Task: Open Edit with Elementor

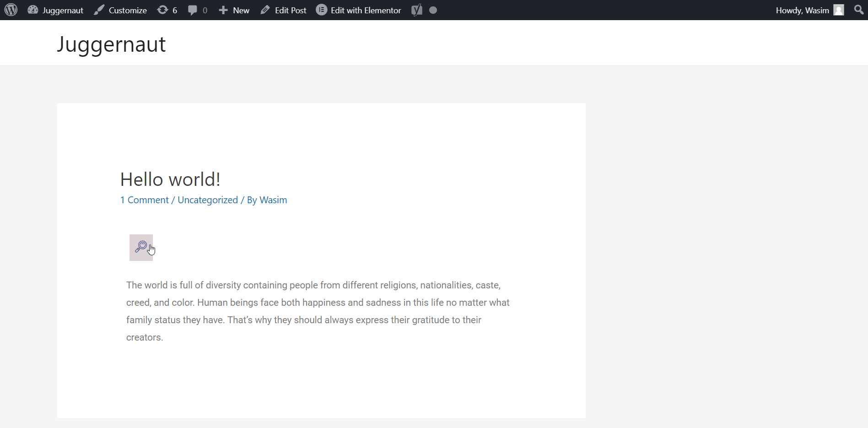Action: pos(358,10)
